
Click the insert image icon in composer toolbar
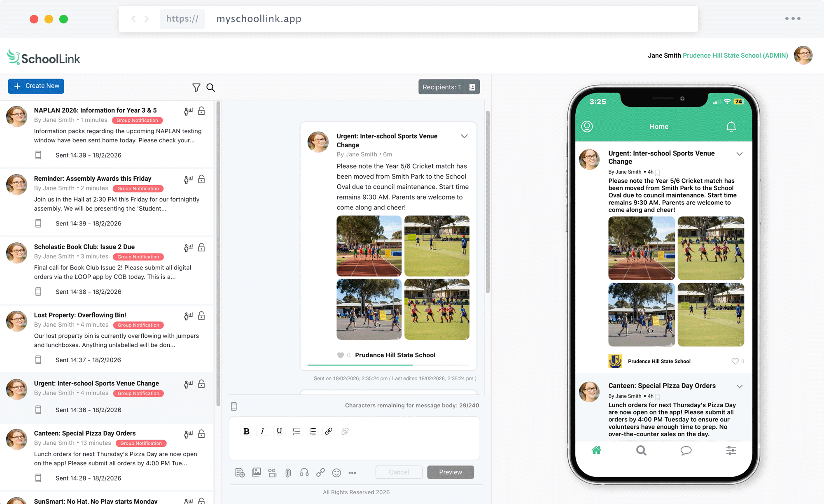point(256,472)
